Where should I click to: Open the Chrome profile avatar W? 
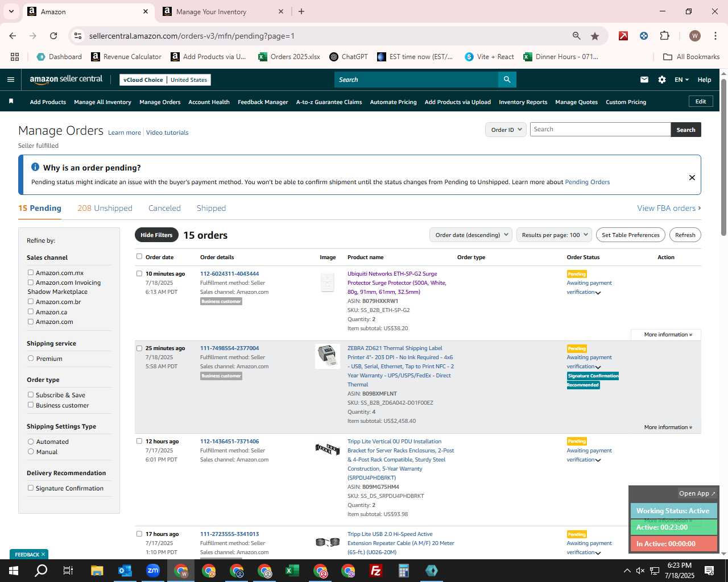pyautogui.click(x=694, y=36)
